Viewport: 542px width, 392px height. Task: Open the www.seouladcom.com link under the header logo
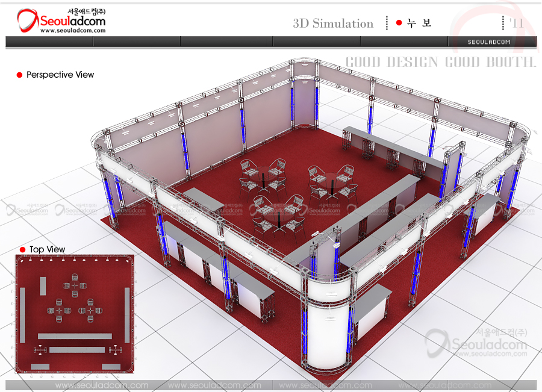72,31
